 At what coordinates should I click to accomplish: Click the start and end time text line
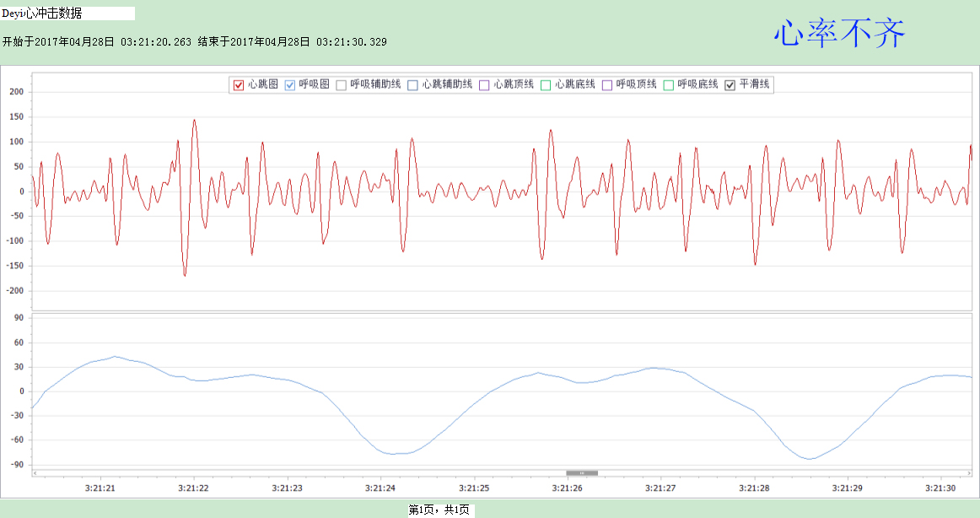pos(195,41)
